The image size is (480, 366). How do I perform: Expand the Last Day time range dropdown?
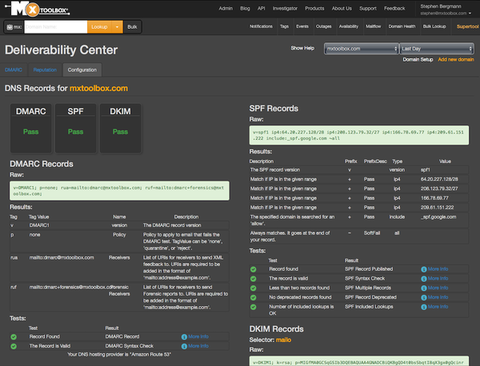click(436, 49)
